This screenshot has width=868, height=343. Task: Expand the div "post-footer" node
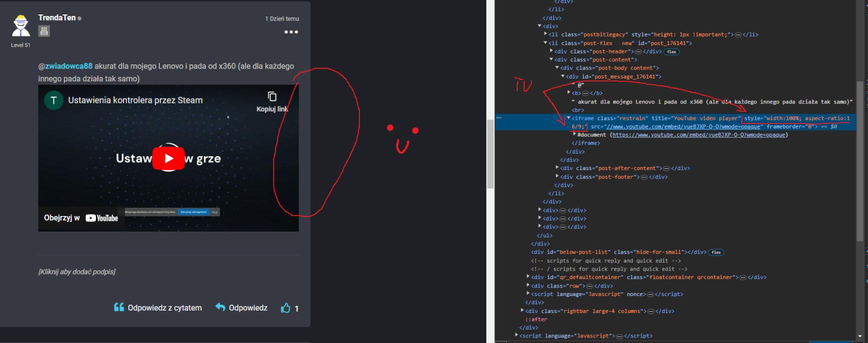pos(557,176)
